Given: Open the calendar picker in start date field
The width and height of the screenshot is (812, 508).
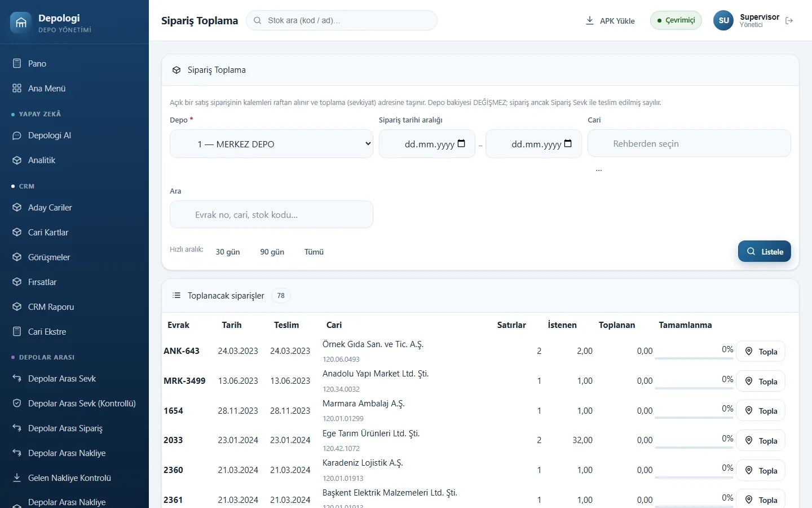Looking at the screenshot, I should point(461,143).
